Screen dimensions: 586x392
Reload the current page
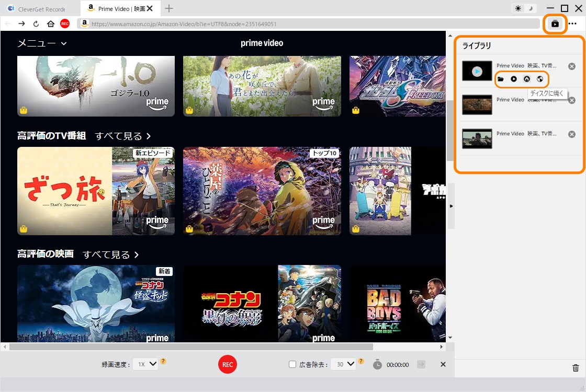click(36, 24)
